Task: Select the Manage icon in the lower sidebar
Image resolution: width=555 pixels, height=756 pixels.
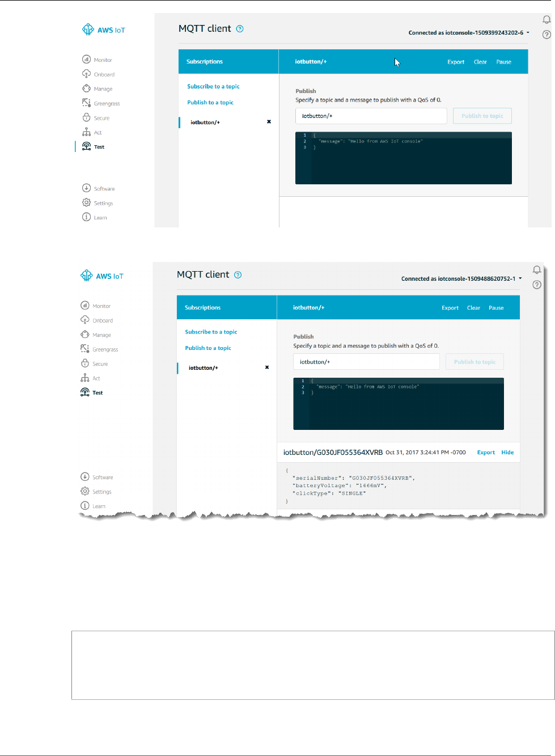Action: pyautogui.click(x=85, y=335)
